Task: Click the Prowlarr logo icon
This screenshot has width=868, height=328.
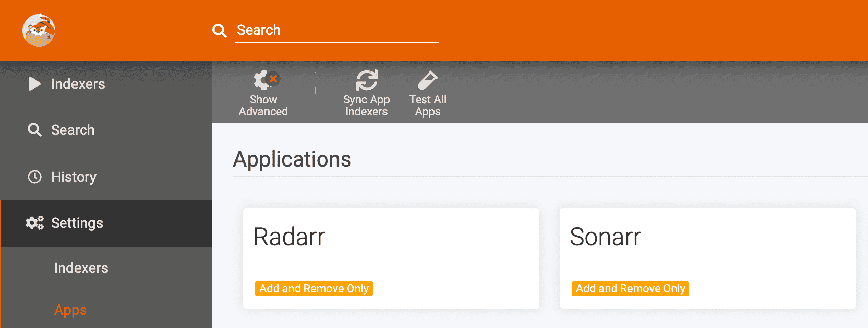Action: click(39, 30)
